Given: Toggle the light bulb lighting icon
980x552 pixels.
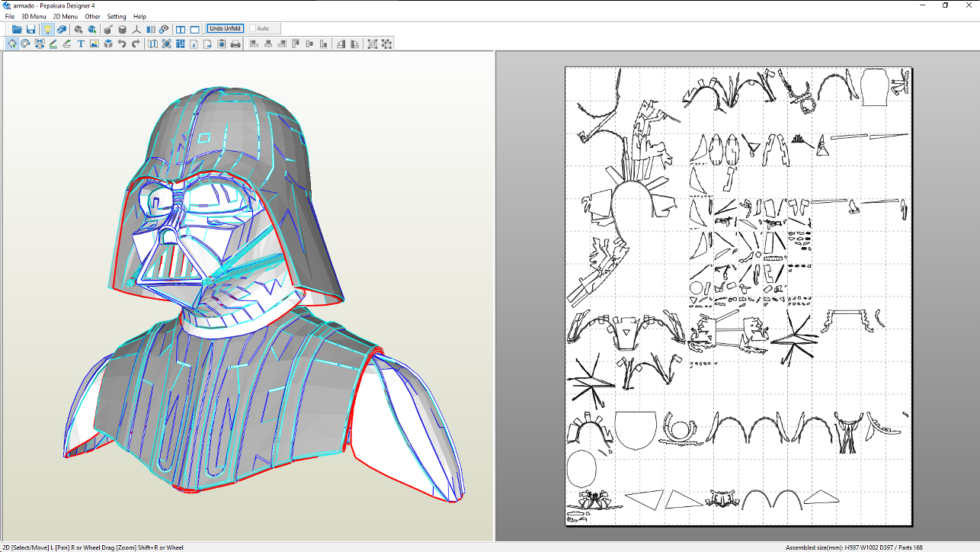Looking at the screenshot, I should coord(47,29).
